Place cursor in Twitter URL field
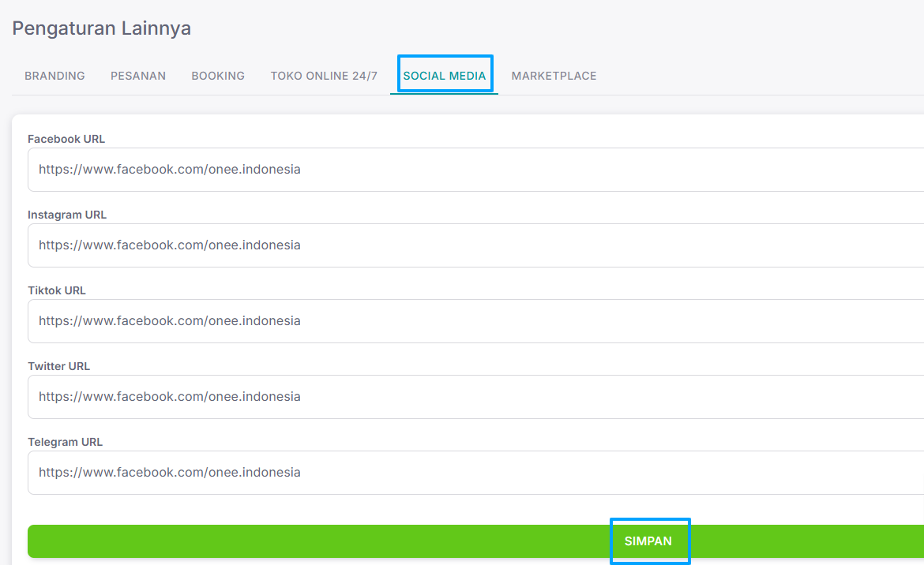The height and width of the screenshot is (565, 924). point(476,397)
